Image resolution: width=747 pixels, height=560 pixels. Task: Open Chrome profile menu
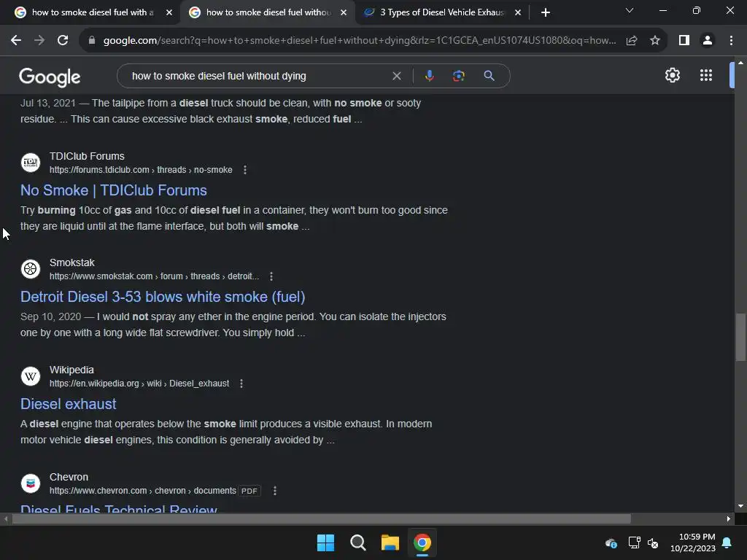[708, 41]
